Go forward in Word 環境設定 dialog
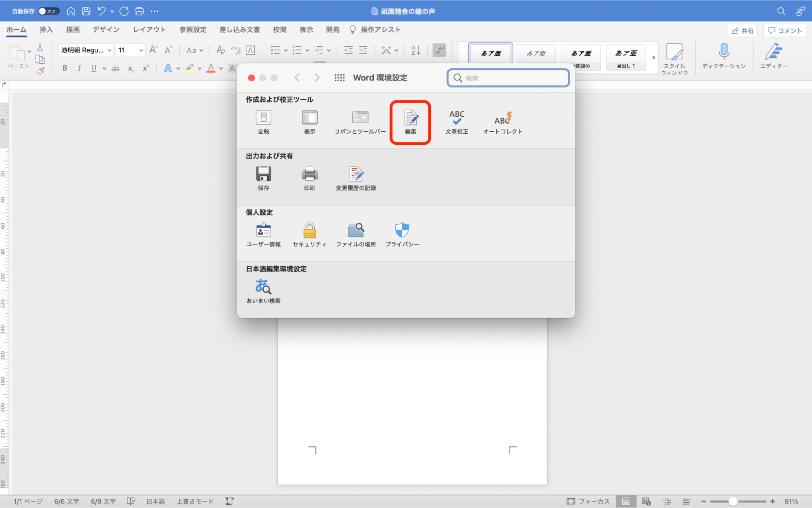 point(317,78)
